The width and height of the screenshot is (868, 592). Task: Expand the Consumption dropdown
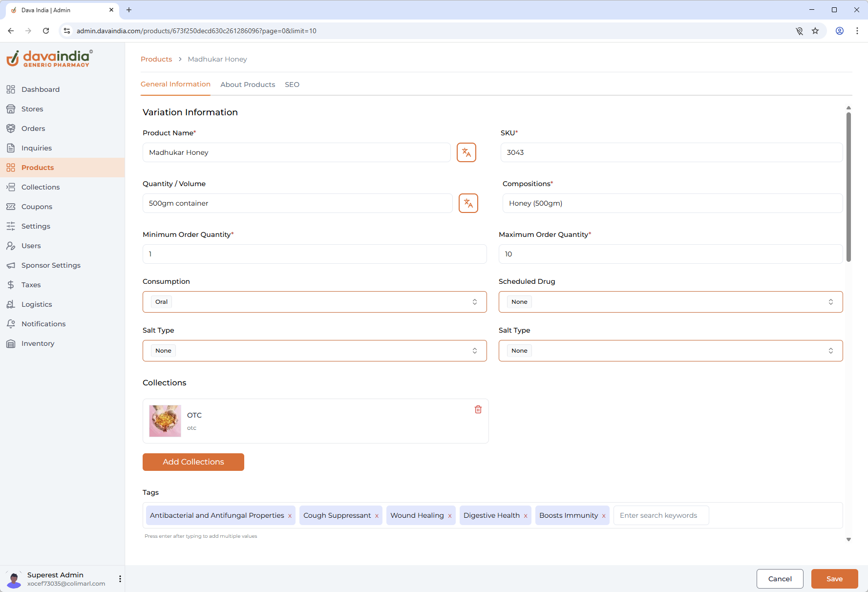click(x=315, y=302)
